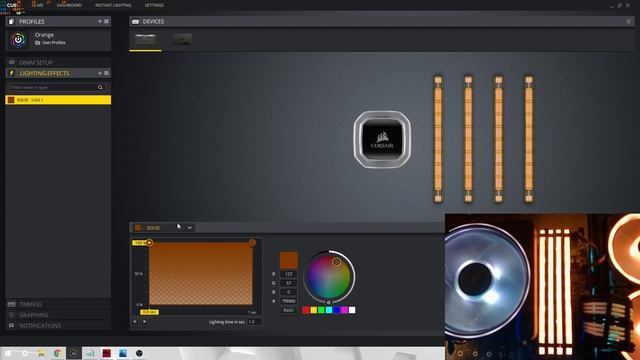Click the brightness ring handle under wheel
640x360 pixels.
[329, 302]
